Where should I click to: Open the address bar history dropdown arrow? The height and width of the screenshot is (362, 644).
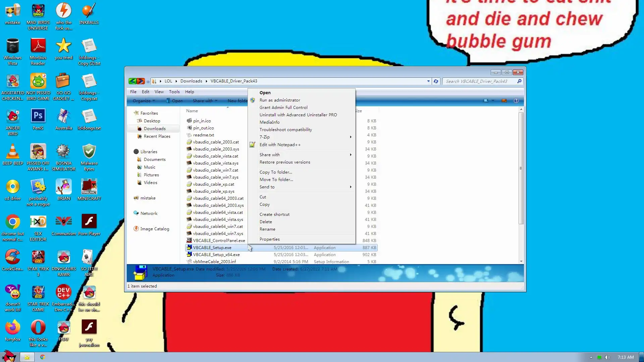pos(428,81)
